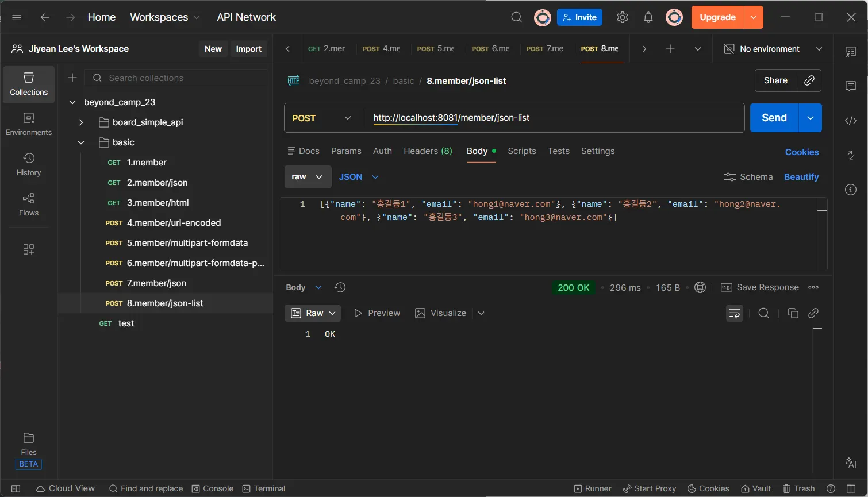868x497 pixels.
Task: Click the New button in the workspace header
Action: tap(213, 49)
